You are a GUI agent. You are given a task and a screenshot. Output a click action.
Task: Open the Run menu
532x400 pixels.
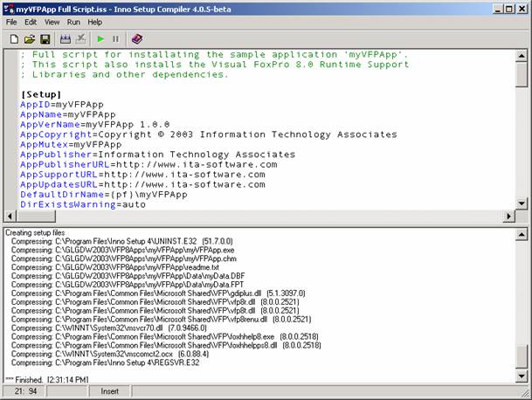point(73,22)
